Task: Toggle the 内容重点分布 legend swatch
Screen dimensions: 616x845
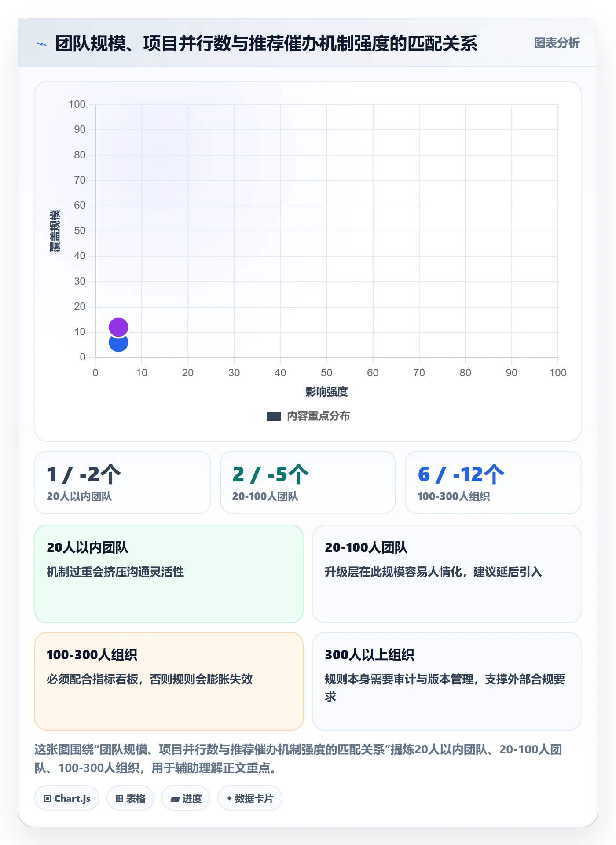Action: click(x=273, y=416)
